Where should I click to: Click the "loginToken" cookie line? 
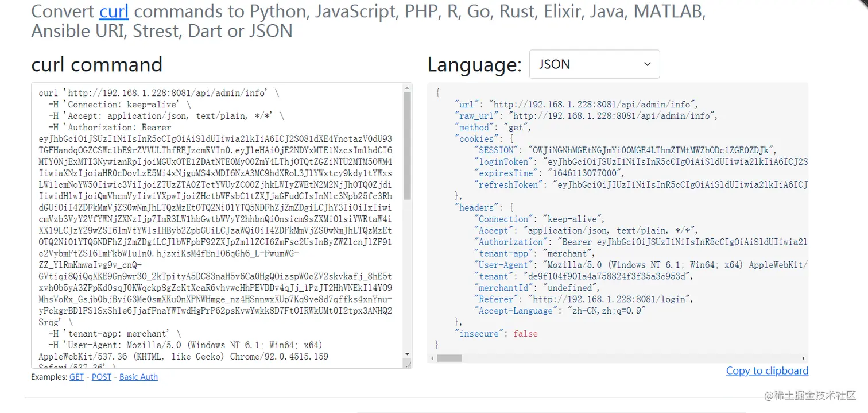(641, 162)
